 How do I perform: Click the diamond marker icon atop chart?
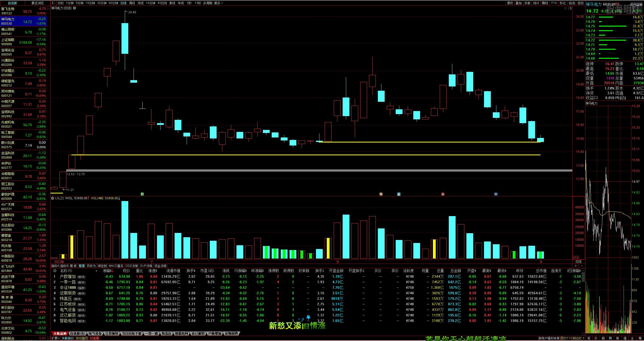(566, 8)
